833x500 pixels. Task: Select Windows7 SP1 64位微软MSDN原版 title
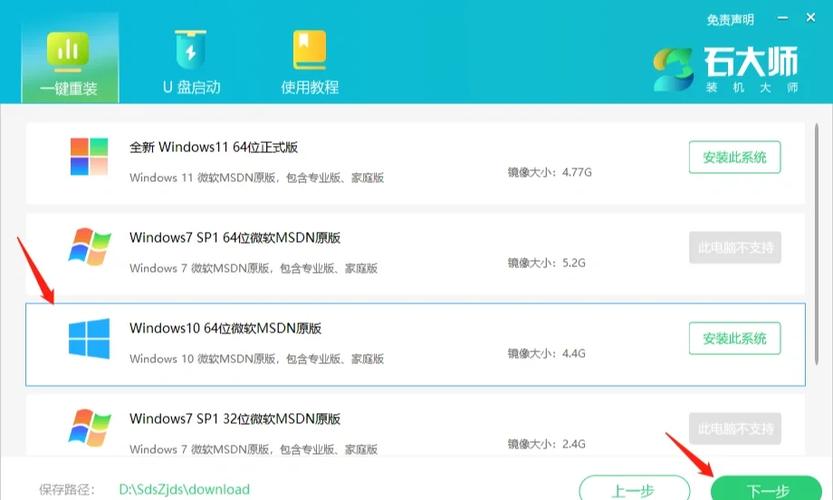235,238
